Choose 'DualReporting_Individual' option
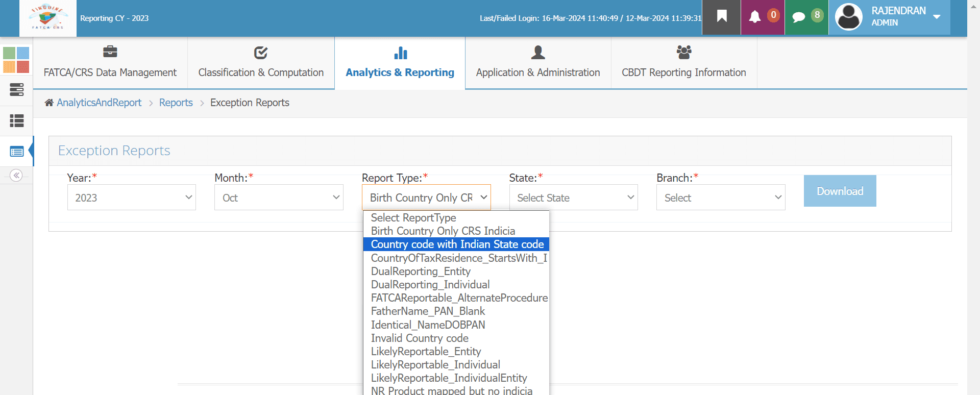This screenshot has height=395, width=980. pyautogui.click(x=456, y=285)
